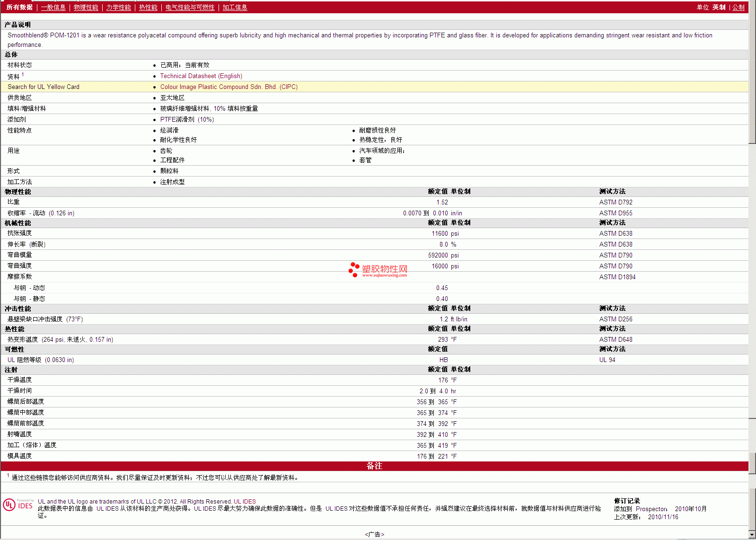Image resolution: width=756 pixels, height=540 pixels.
Task: Jump to 物理性能 section
Action: 86,8
